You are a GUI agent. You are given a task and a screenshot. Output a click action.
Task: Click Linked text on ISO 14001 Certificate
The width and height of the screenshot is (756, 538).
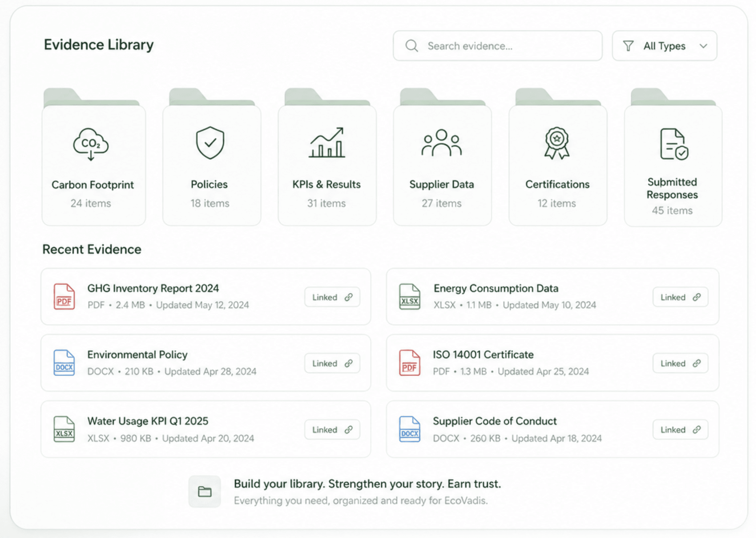tap(673, 363)
